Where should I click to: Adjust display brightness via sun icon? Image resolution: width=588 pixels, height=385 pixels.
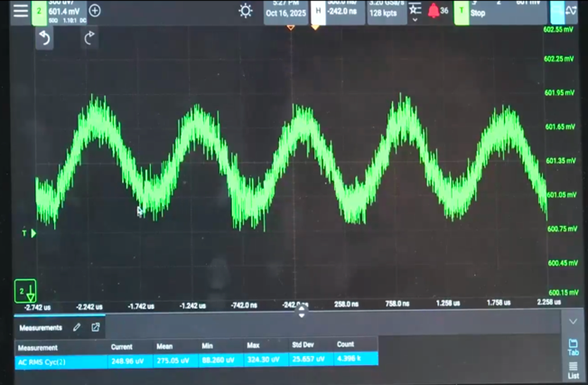246,11
